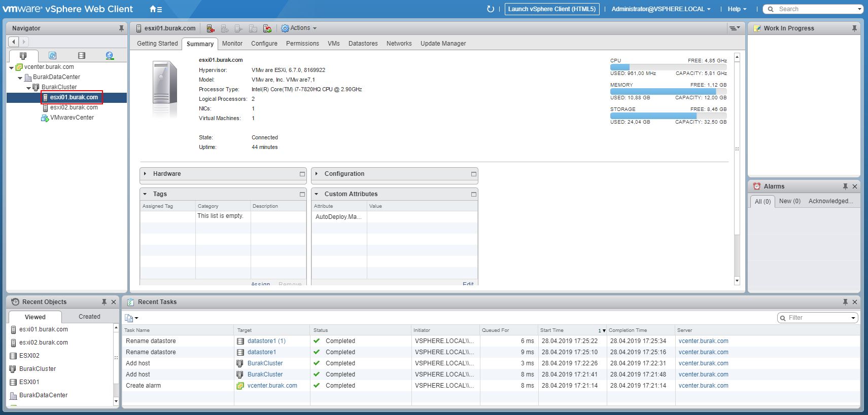Pin the Recent Tasks panel
The image size is (868, 415).
pyautogui.click(x=845, y=302)
